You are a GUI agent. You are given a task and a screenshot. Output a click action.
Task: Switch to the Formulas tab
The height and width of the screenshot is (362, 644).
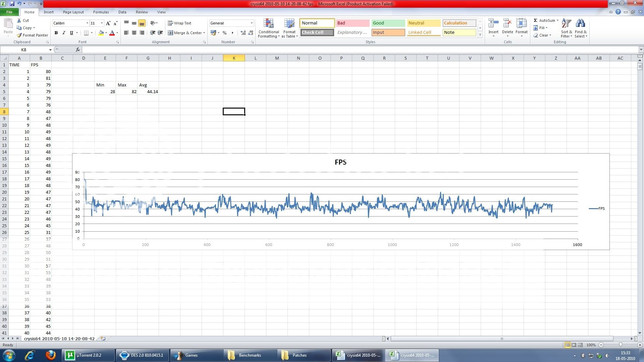pos(101,12)
